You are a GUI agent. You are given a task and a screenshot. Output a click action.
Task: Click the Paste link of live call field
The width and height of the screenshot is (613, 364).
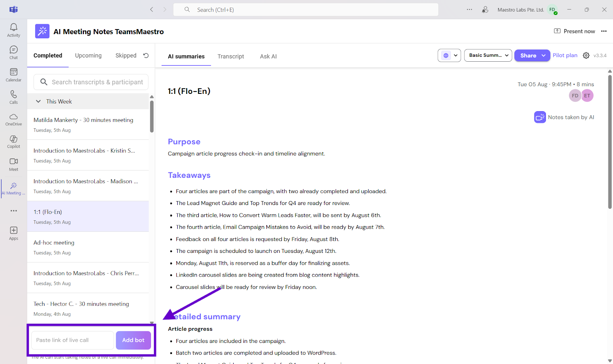(72, 340)
